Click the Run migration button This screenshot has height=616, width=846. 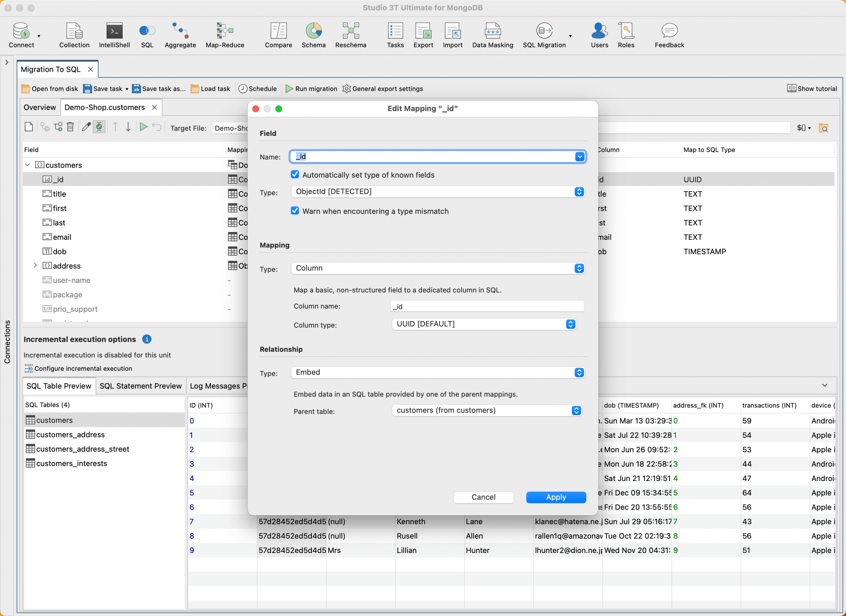pyautogui.click(x=311, y=89)
